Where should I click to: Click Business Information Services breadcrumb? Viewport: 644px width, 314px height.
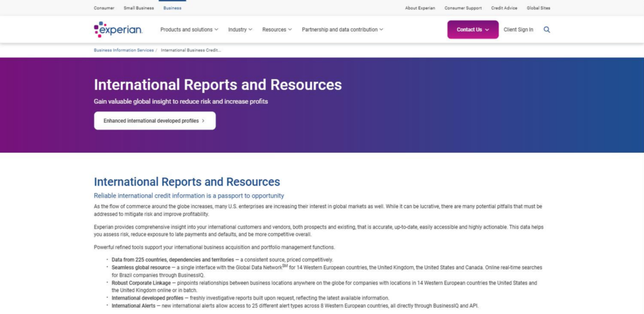click(124, 50)
